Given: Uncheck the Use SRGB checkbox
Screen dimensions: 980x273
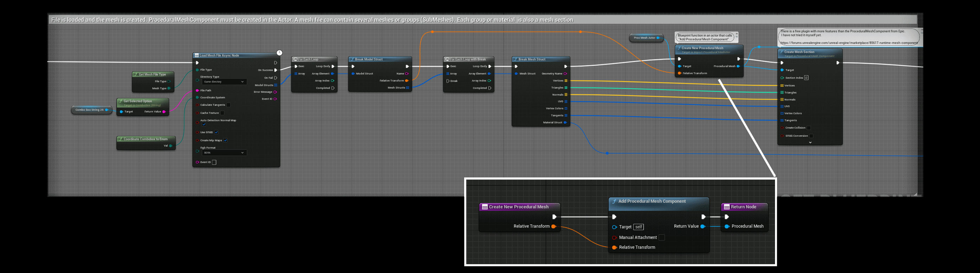Looking at the screenshot, I should tap(216, 132).
